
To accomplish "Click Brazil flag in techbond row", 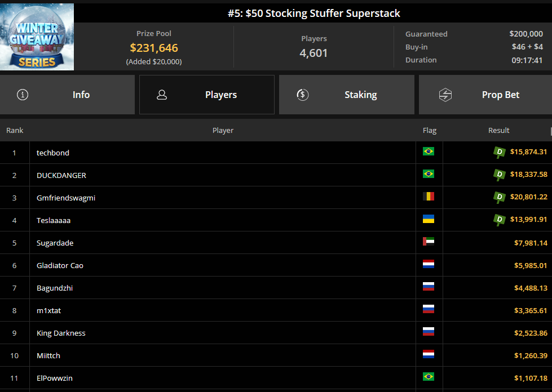I will [429, 151].
